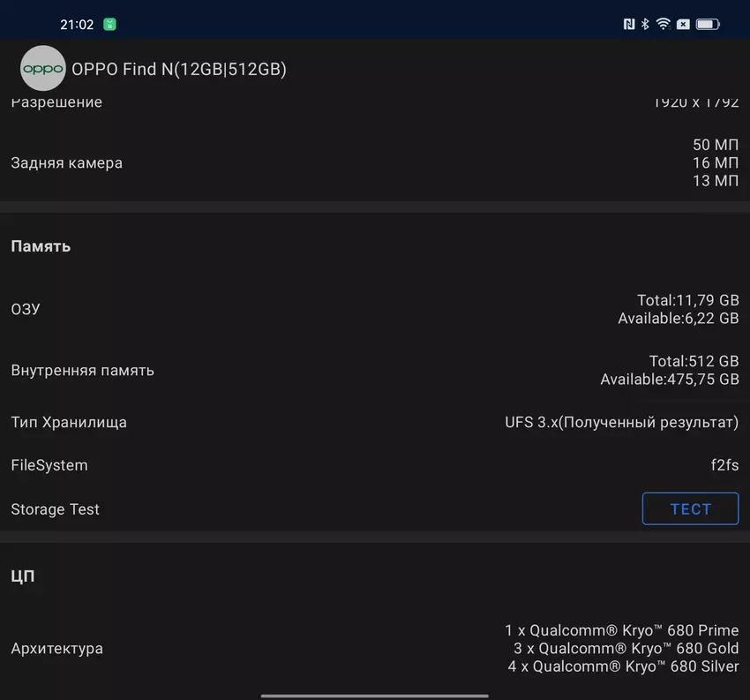Tap the Задняя камера row label
The height and width of the screenshot is (700, 750).
[67, 163]
